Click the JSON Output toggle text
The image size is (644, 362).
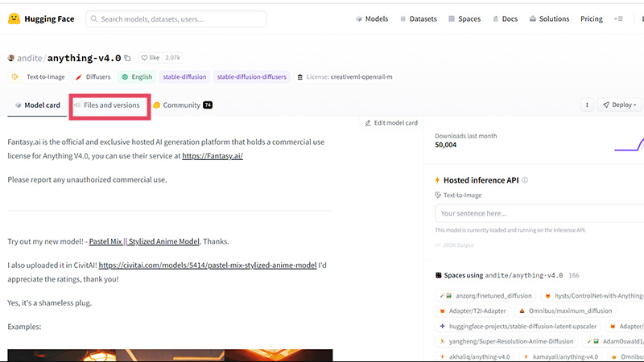[x=455, y=245]
